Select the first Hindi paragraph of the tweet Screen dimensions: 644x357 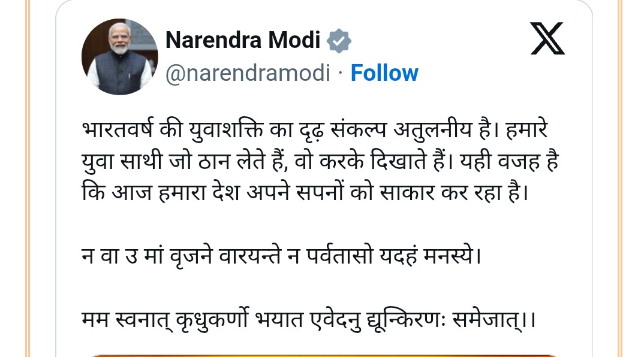318,160
